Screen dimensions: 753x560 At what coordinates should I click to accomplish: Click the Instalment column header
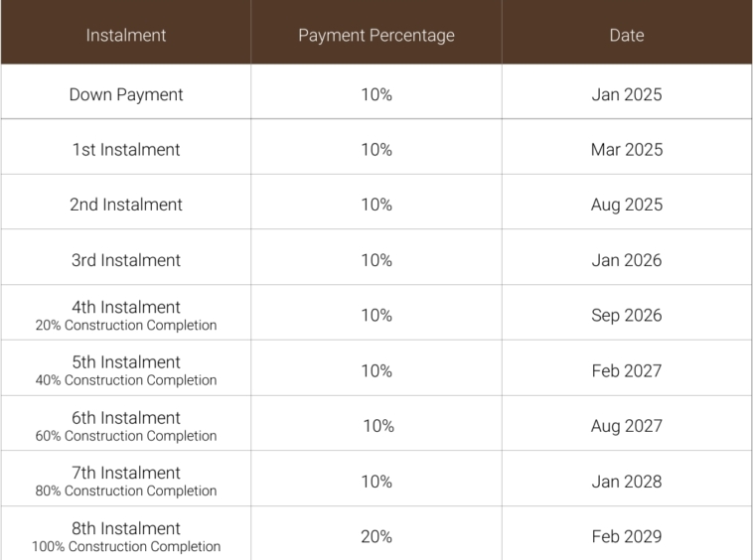(x=125, y=35)
